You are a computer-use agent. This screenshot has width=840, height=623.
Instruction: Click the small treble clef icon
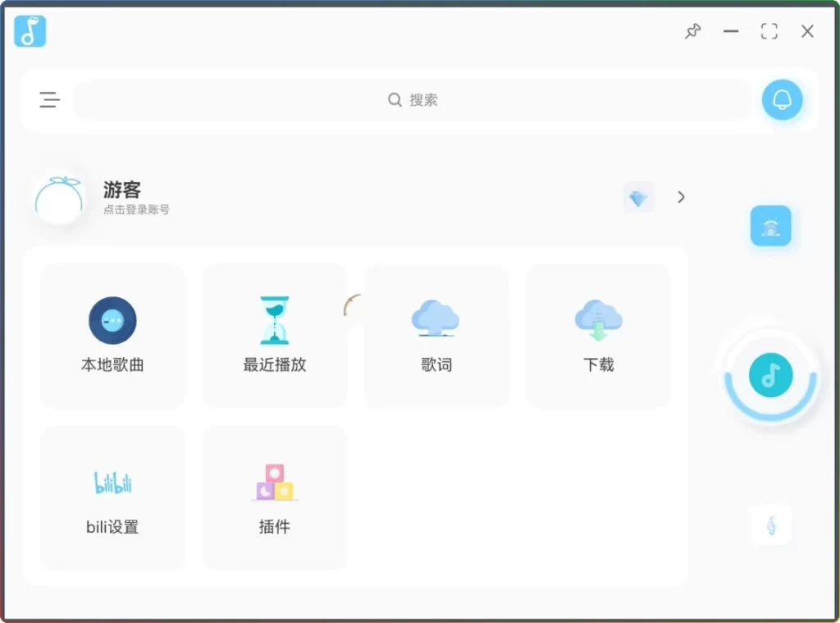(x=771, y=525)
